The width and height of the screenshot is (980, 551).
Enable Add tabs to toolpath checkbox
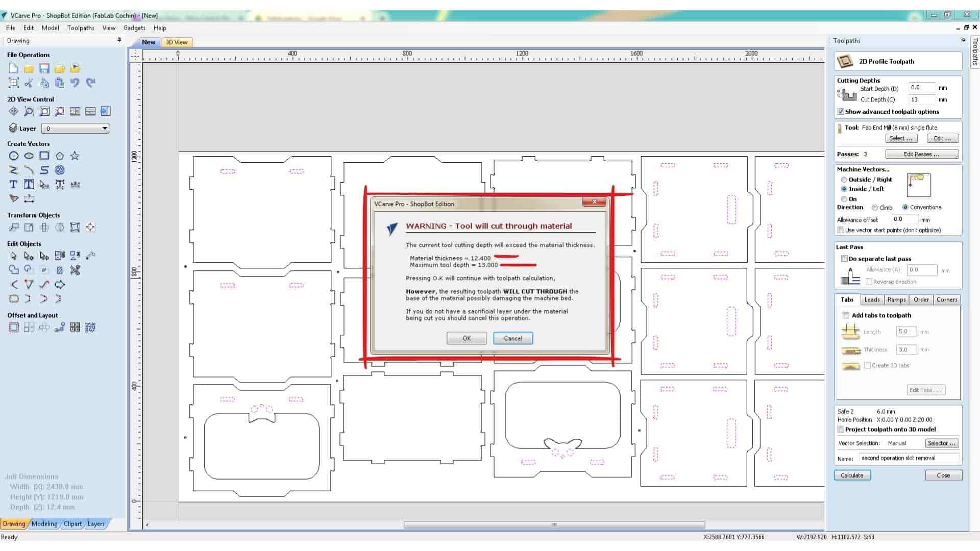click(x=846, y=315)
